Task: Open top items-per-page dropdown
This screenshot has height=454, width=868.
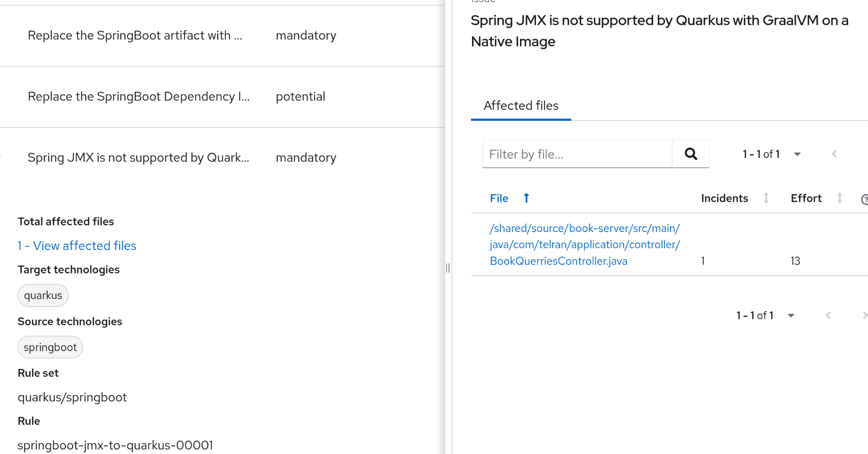Action: pos(797,154)
